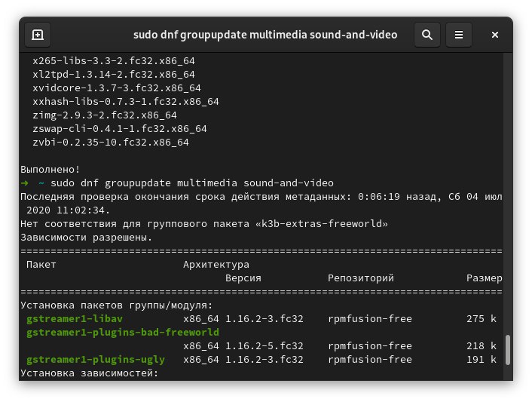Click gstreamer1-plugins-ugly package name
This screenshot has width=532, height=402.
pos(96,360)
